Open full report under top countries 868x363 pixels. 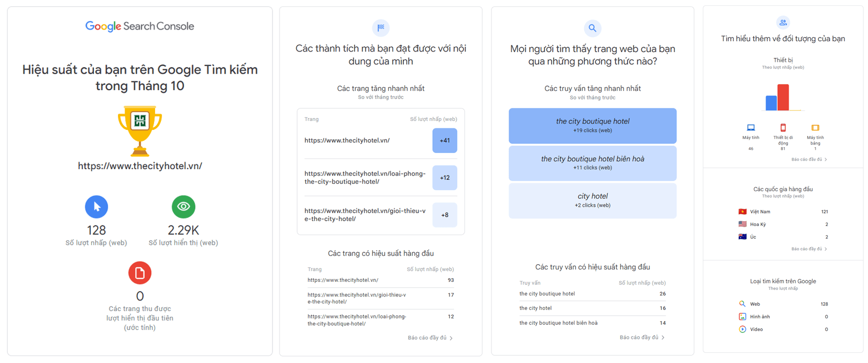[x=808, y=249]
